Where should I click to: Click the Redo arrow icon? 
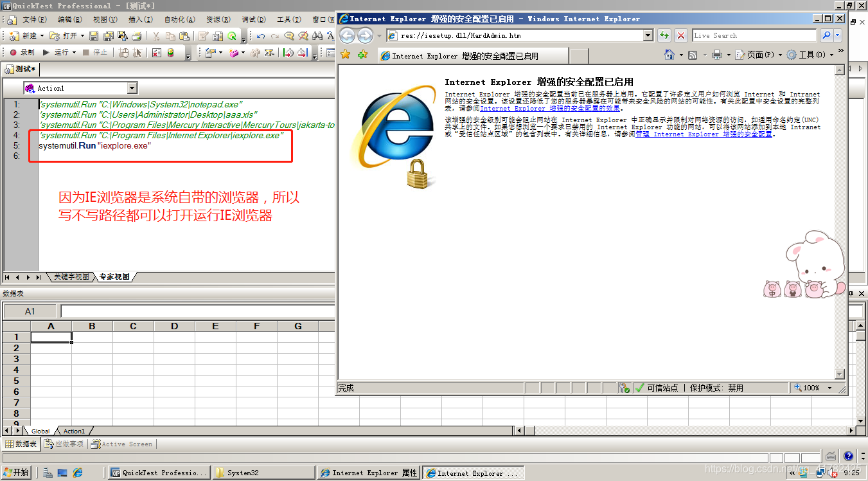[274, 36]
